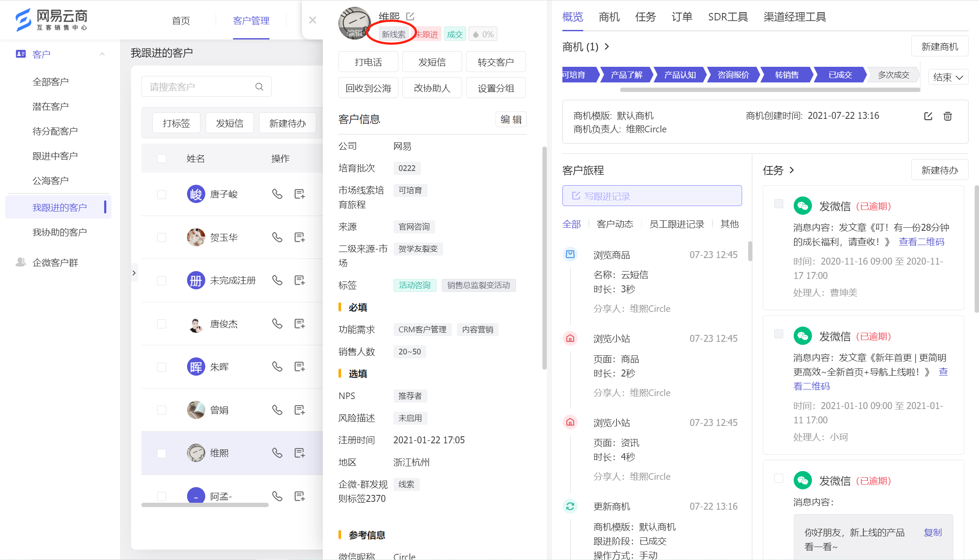Image resolution: width=979 pixels, height=560 pixels.
Task: Click 写跟进记录 input box
Action: [x=652, y=196]
